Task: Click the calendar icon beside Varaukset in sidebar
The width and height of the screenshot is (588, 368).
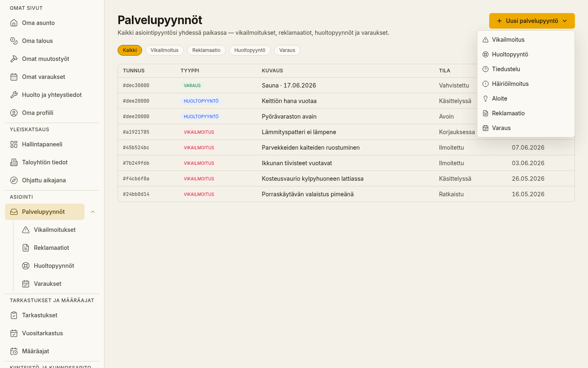Action: pos(26,284)
